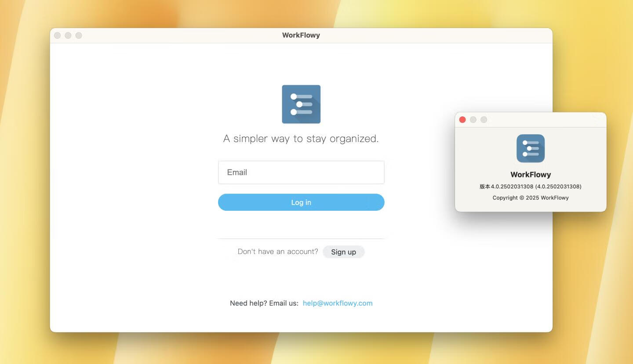Click the version number text in About window
Screen dimensions: 633x364
pyautogui.click(x=531, y=187)
